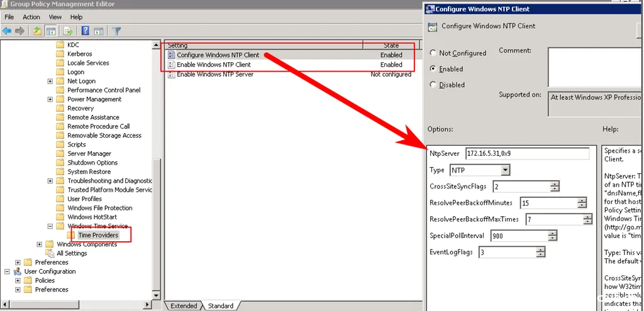
Task: Click the User Configuration node icon
Action: click(x=18, y=271)
